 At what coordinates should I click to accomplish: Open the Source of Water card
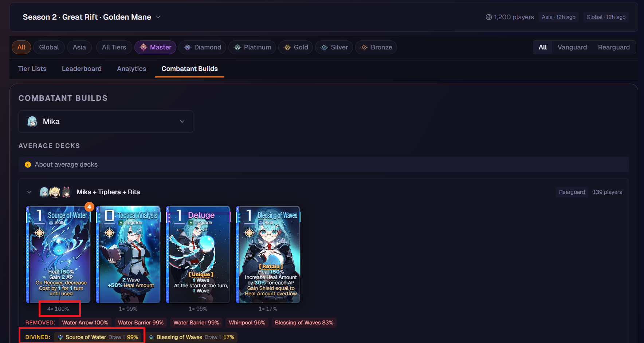point(58,254)
